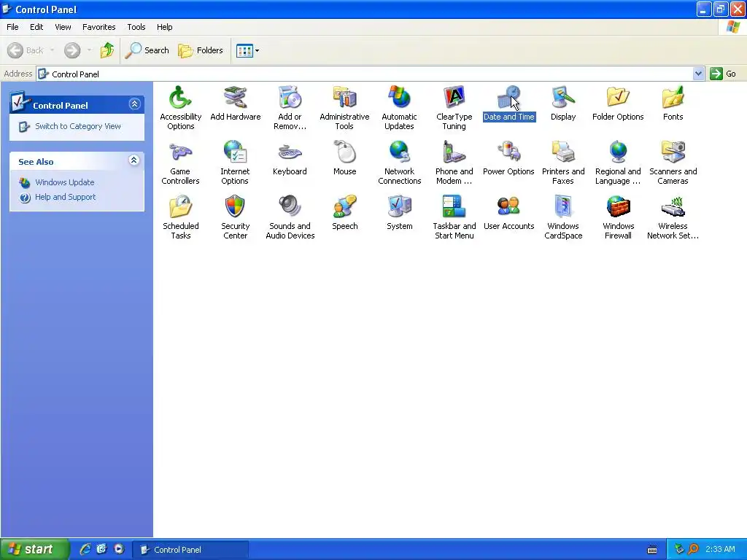Open the Help menu

164,27
